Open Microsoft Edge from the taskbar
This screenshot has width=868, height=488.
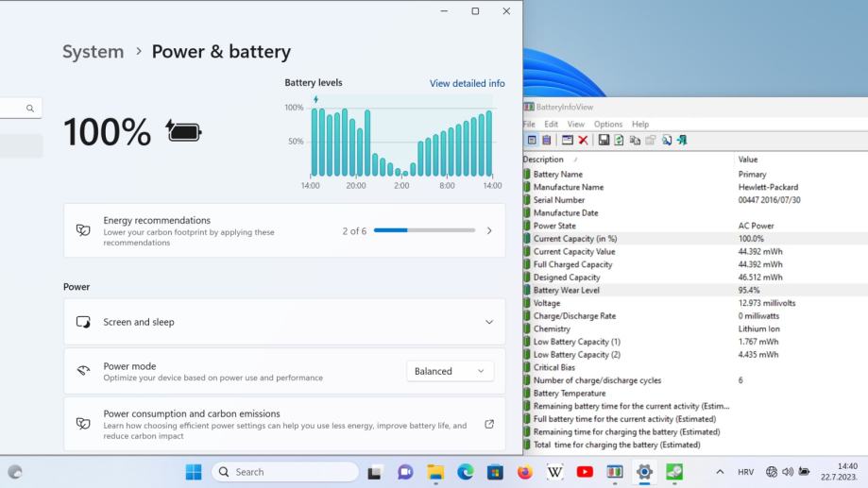tap(466, 472)
